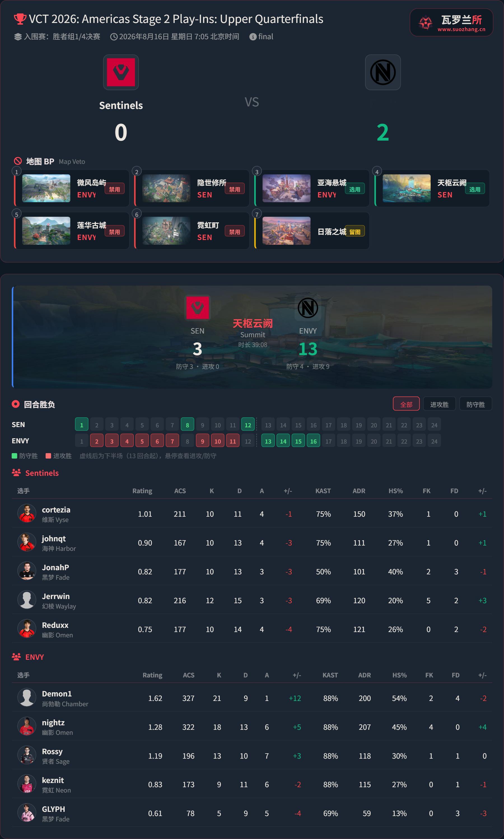
Task: Select SEN round 8 marker
Action: (x=188, y=425)
